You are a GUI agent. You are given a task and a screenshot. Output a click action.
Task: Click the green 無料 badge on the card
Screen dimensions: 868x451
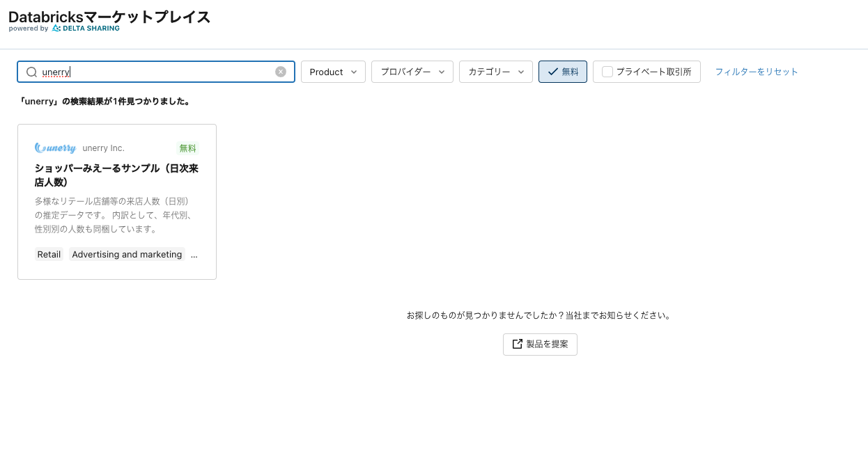[187, 148]
